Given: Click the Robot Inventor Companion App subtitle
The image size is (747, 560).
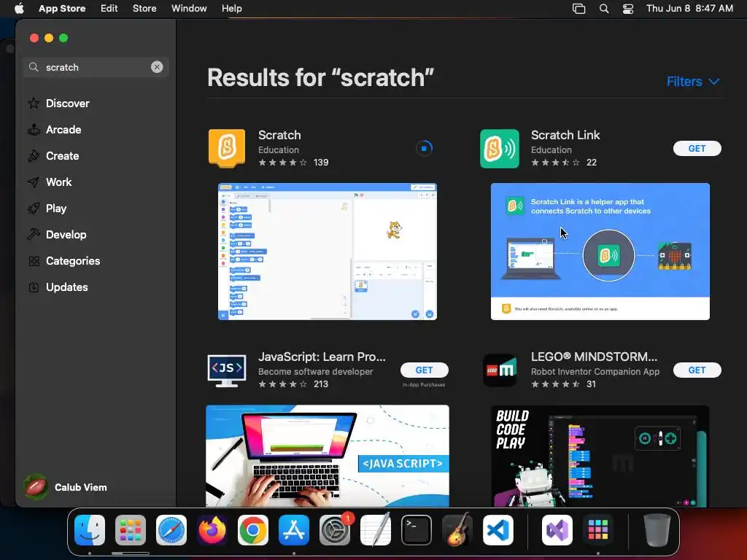Looking at the screenshot, I should tap(595, 371).
